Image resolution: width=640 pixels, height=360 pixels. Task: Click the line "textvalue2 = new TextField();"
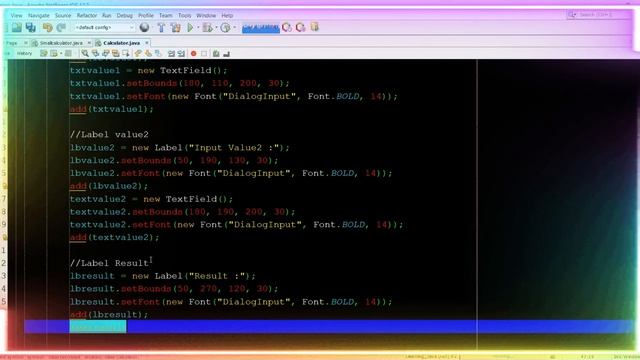151,199
